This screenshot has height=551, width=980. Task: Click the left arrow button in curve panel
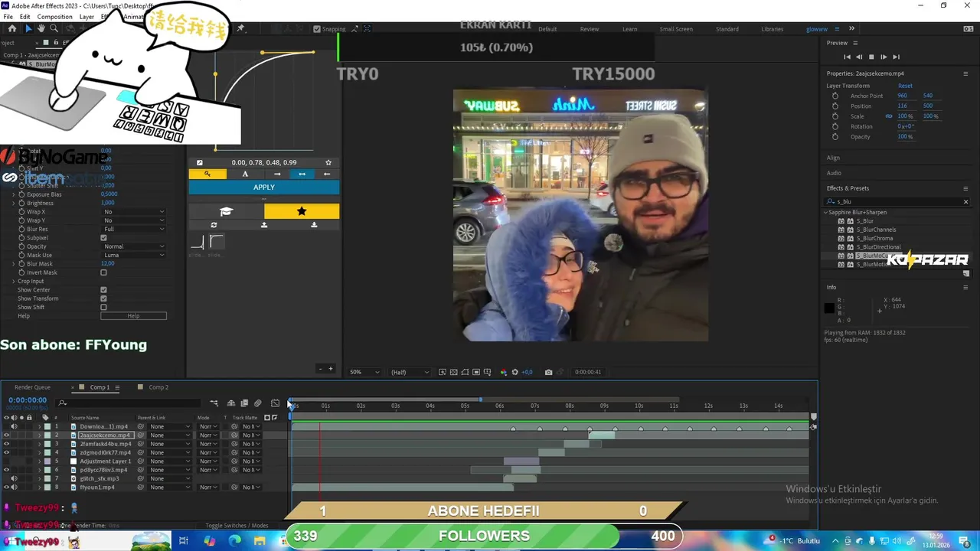(327, 174)
